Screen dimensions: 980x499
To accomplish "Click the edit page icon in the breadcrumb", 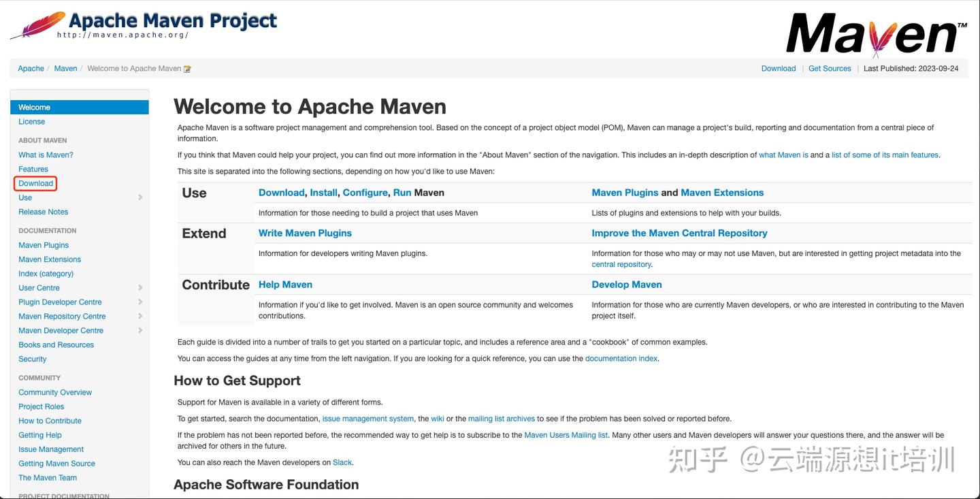I will point(186,68).
